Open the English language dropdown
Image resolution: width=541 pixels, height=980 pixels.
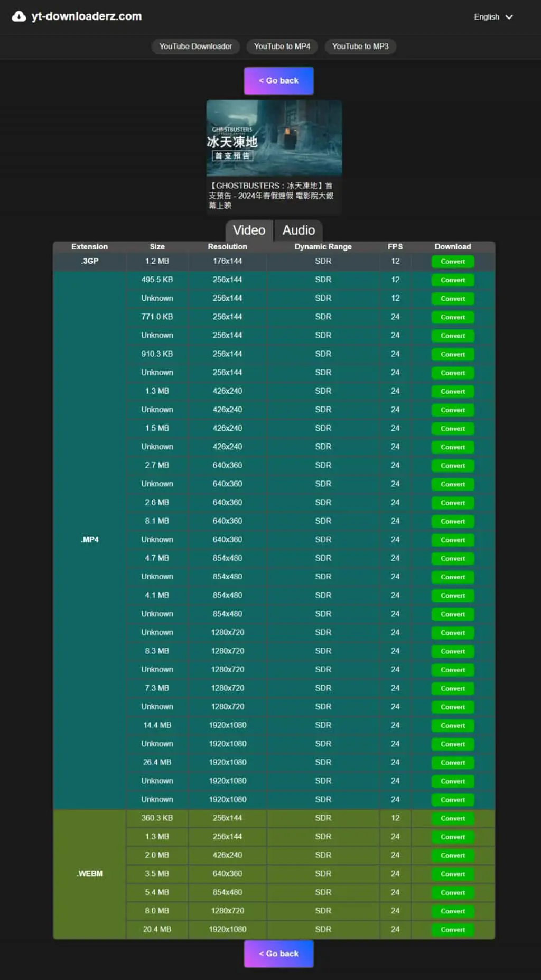tap(493, 17)
